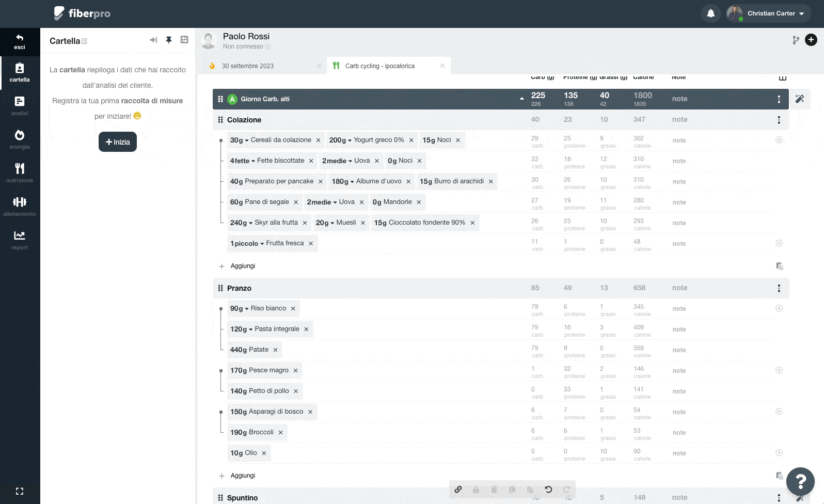Image resolution: width=824 pixels, height=504 pixels.
Task: Toggle fullscreen icon at sidebar bottom
Action: [x=20, y=491]
